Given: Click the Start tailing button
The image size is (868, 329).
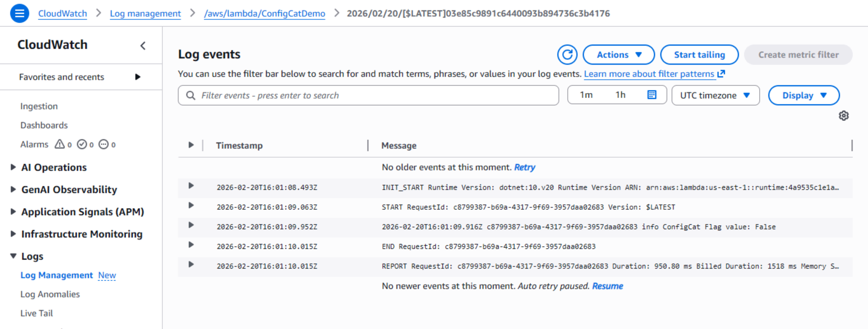Looking at the screenshot, I should pyautogui.click(x=699, y=55).
